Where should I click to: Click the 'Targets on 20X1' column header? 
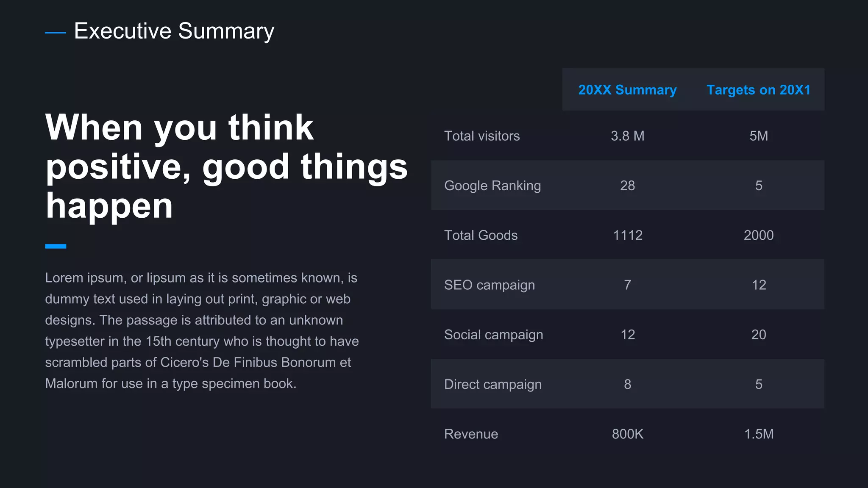pos(759,90)
